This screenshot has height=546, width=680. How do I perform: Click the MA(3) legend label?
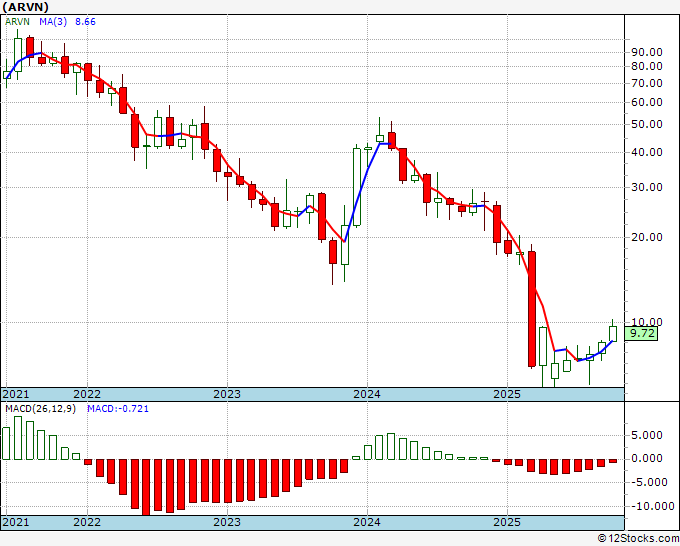(x=53, y=22)
